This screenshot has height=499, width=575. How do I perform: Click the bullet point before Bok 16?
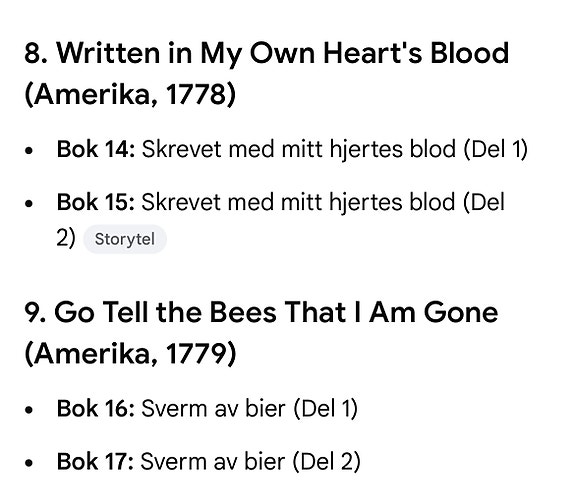coord(29,410)
